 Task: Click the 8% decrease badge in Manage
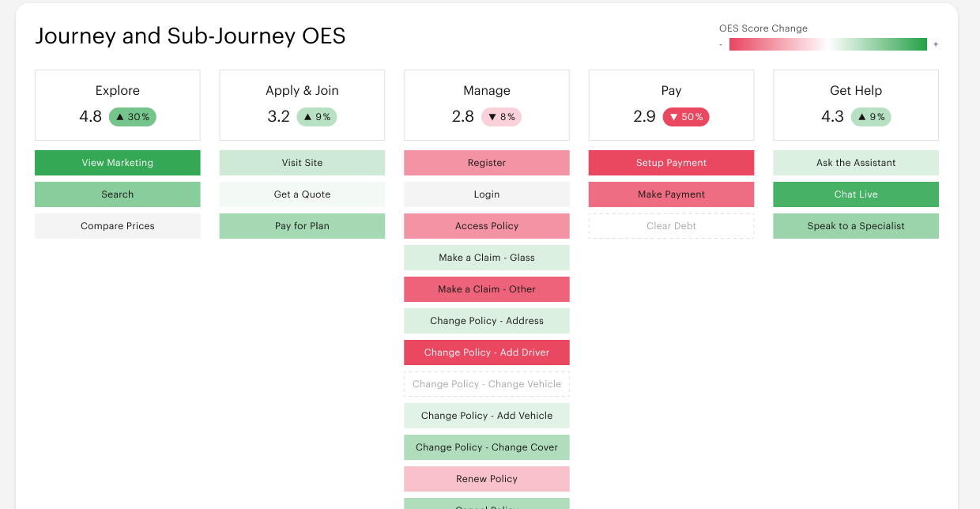(x=502, y=117)
